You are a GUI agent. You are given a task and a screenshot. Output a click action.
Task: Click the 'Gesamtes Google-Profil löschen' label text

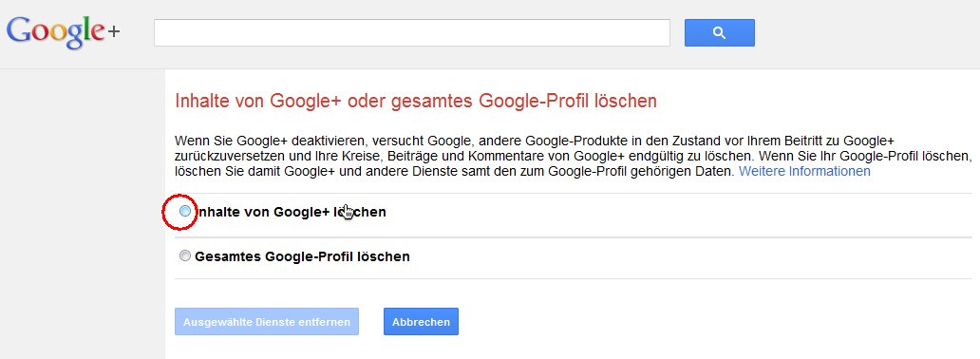click(303, 256)
